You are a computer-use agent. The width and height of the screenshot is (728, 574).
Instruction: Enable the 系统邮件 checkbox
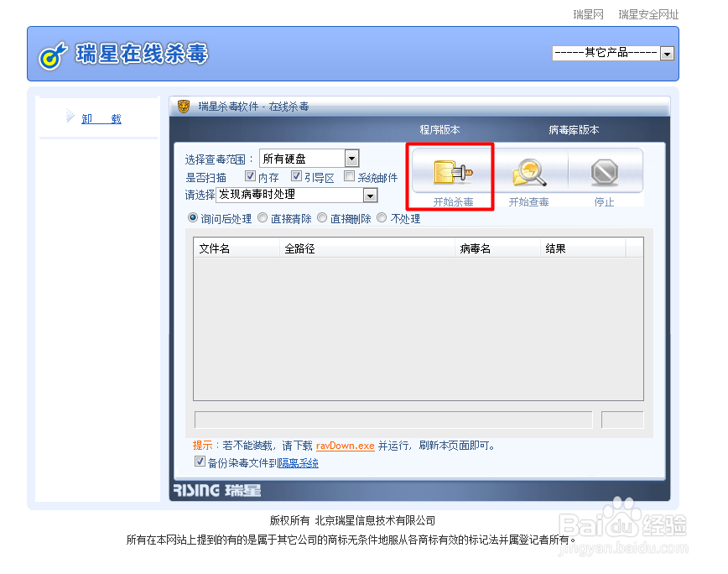349,176
